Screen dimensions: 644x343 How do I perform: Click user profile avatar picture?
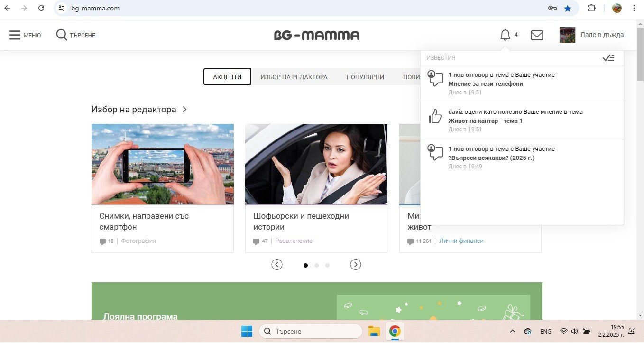coord(567,35)
